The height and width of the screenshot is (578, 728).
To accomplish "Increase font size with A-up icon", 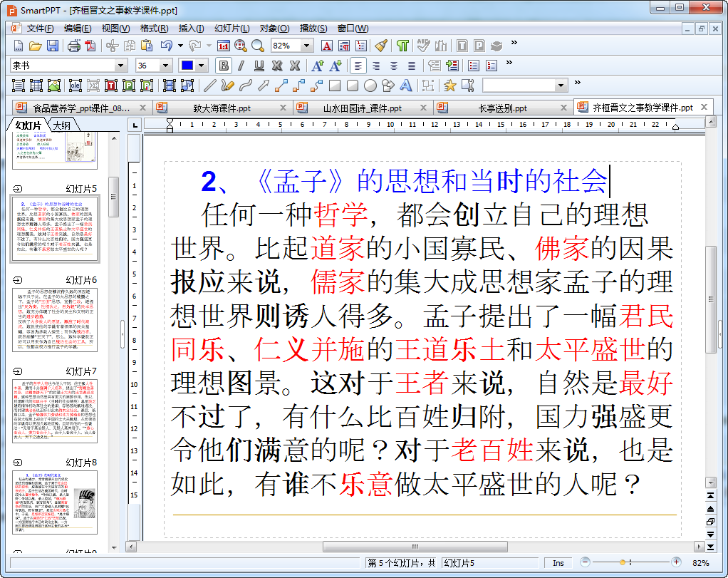I will pyautogui.click(x=318, y=66).
